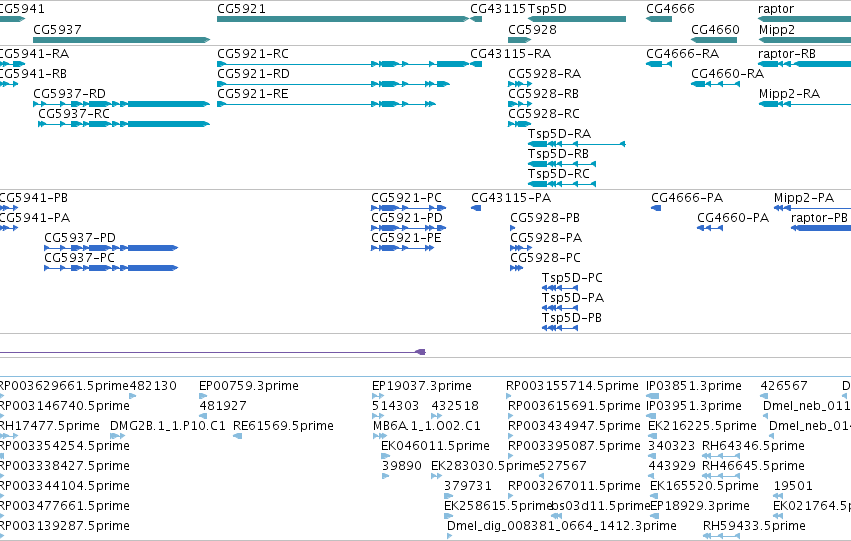Click EST label 426567
Viewport: 851px width, 541px height.
[784, 386]
